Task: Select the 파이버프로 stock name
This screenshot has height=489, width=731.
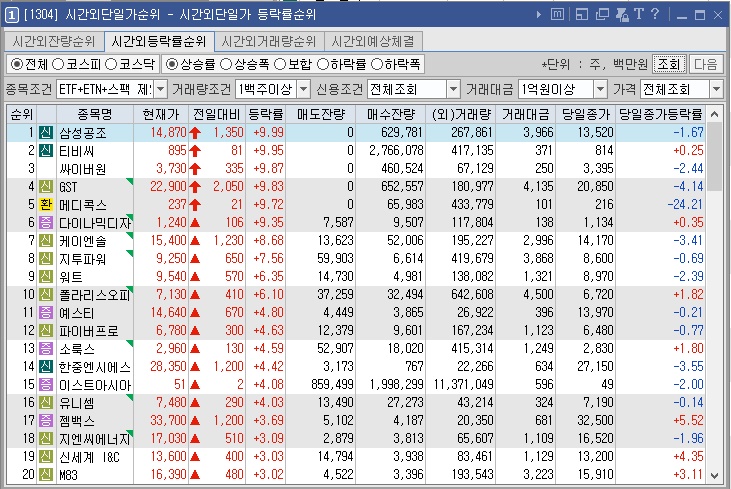Action: [x=89, y=331]
